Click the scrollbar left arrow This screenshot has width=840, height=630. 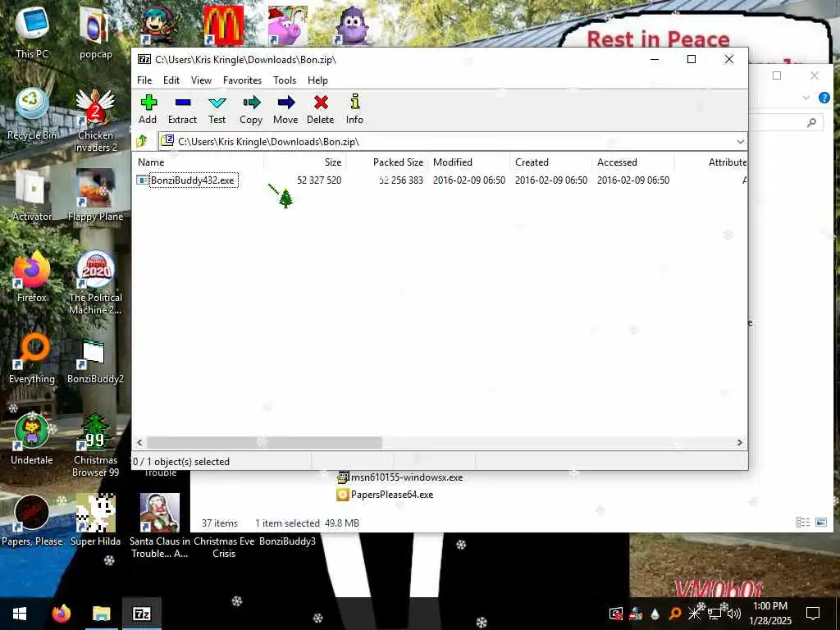[139, 442]
